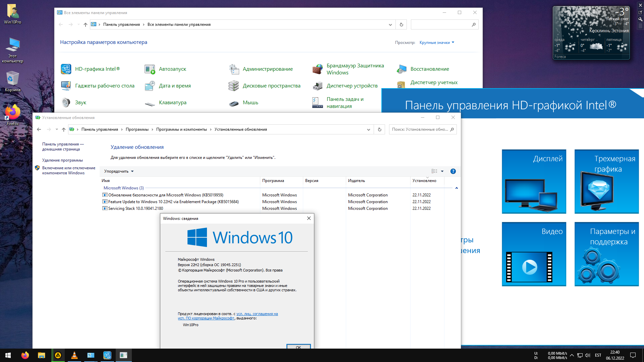
Task: Go back in the updates window
Action: click(39, 129)
